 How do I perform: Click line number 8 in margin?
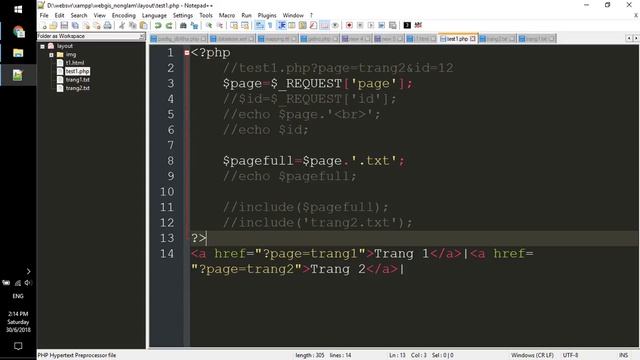pyautogui.click(x=170, y=161)
